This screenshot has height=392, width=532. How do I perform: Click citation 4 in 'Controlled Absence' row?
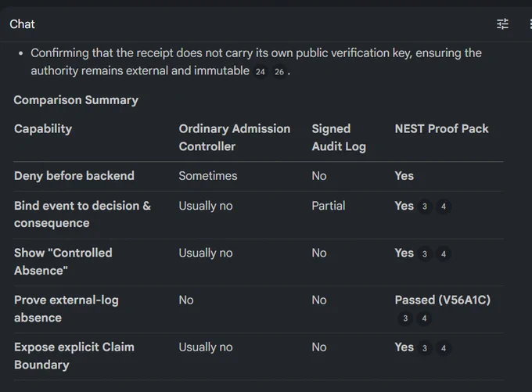(444, 254)
